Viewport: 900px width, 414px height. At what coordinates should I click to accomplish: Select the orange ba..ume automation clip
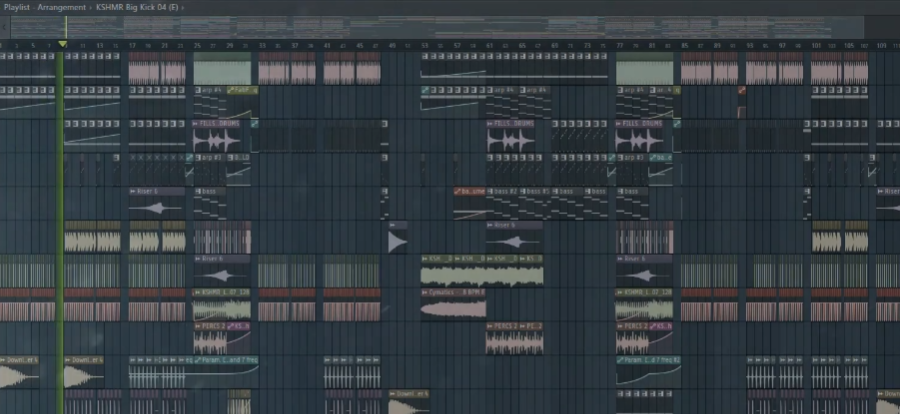[470, 203]
